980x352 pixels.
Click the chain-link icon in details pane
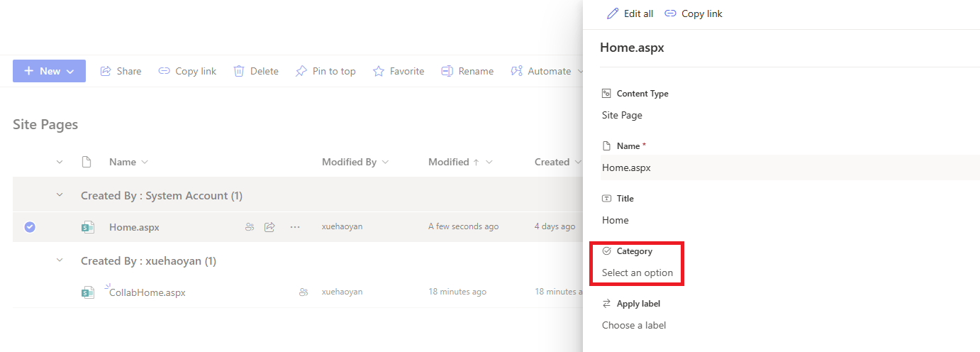point(670,13)
